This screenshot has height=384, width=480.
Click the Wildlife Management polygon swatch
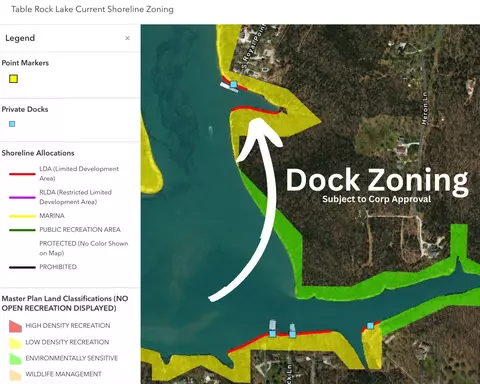[15, 375]
